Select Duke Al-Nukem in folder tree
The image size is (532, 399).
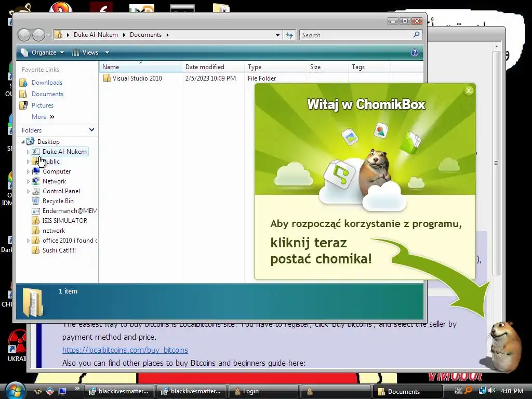click(x=64, y=152)
